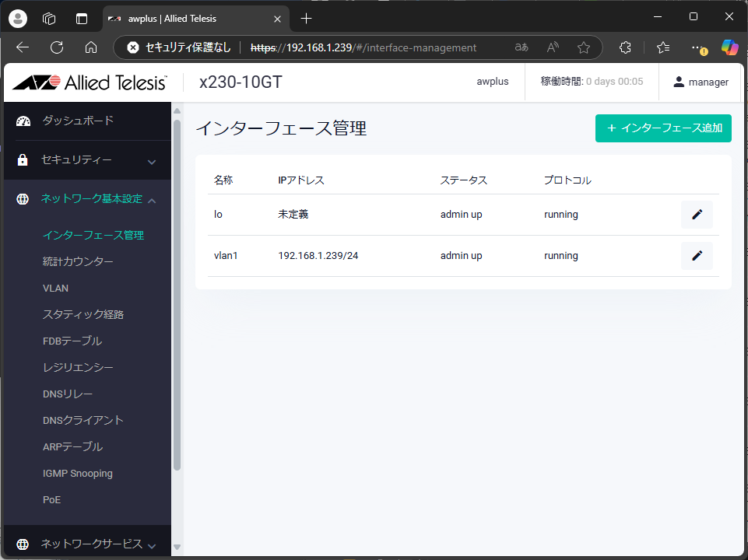
Task: Expand the Network Services chevron
Action: 152,546
